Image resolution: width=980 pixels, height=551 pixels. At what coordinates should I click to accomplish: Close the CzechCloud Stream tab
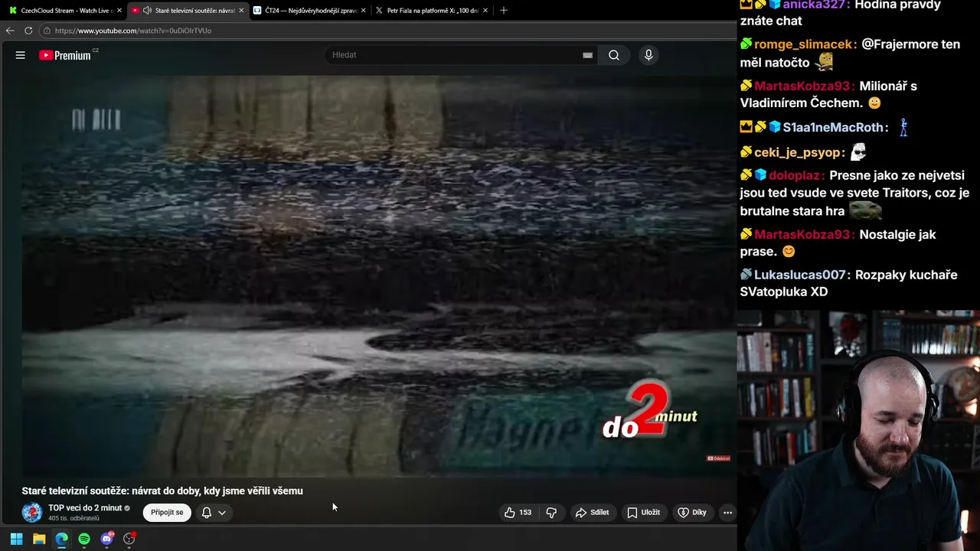pos(119,11)
